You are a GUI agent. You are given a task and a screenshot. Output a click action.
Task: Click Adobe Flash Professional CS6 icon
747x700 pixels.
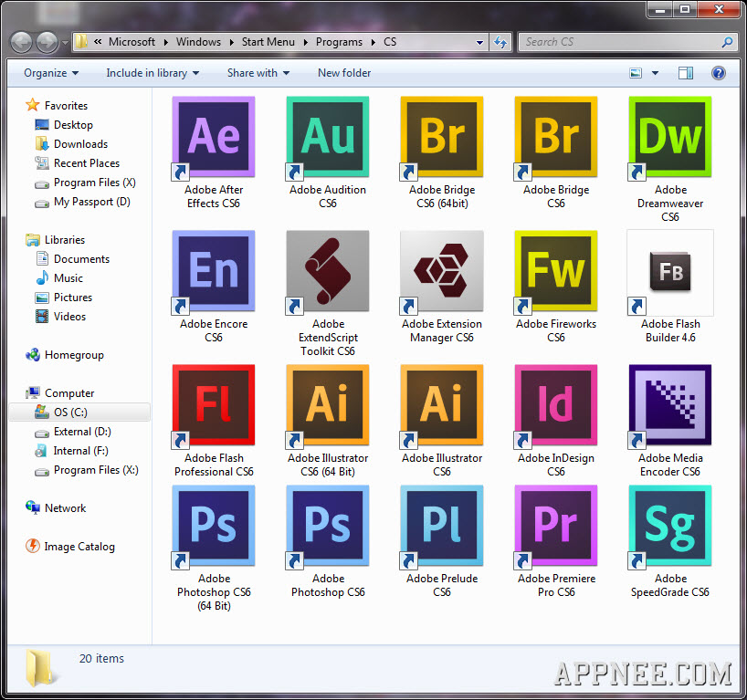pos(214,405)
